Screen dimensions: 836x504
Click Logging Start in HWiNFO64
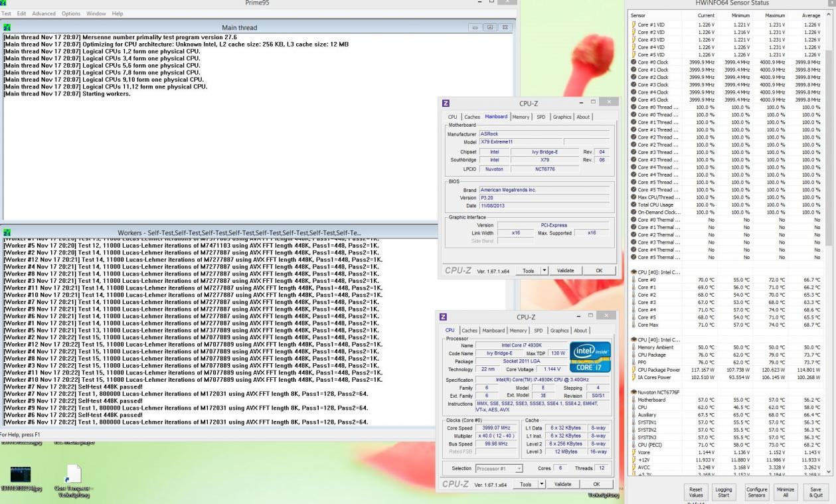click(x=724, y=491)
